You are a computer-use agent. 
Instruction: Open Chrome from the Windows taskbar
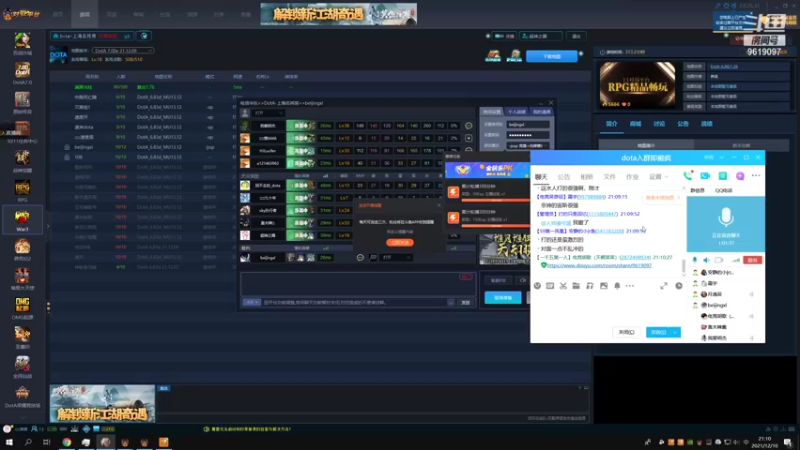(67, 442)
